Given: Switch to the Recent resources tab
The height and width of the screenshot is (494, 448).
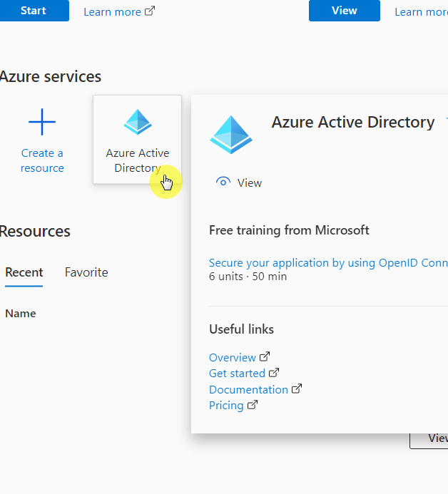Looking at the screenshot, I should coord(24,272).
